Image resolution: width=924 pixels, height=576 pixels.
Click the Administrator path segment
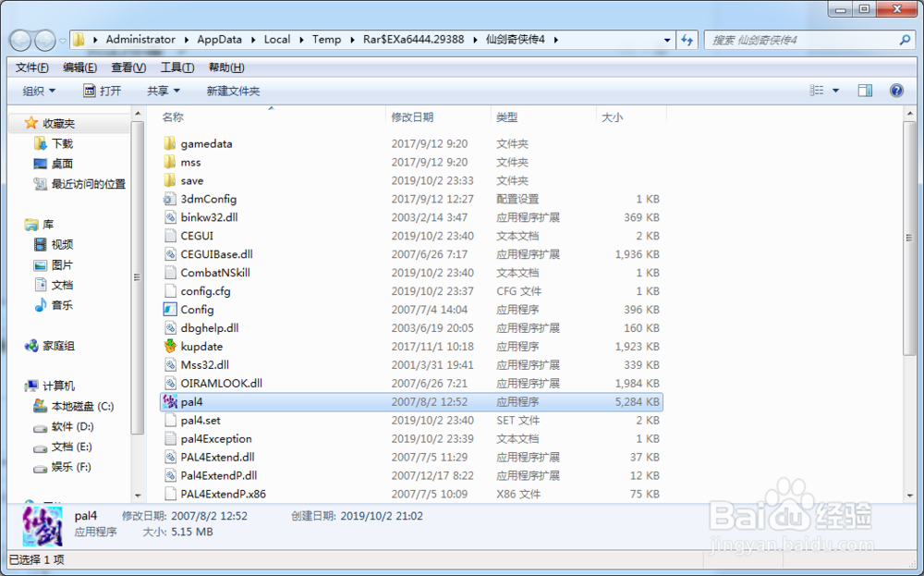coord(140,40)
